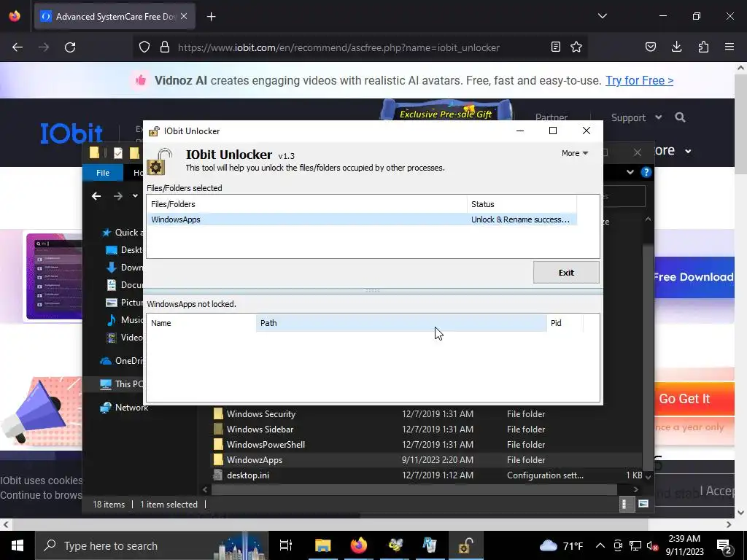
Task: Click IObit Unlocker icon in taskbar
Action: point(465,545)
